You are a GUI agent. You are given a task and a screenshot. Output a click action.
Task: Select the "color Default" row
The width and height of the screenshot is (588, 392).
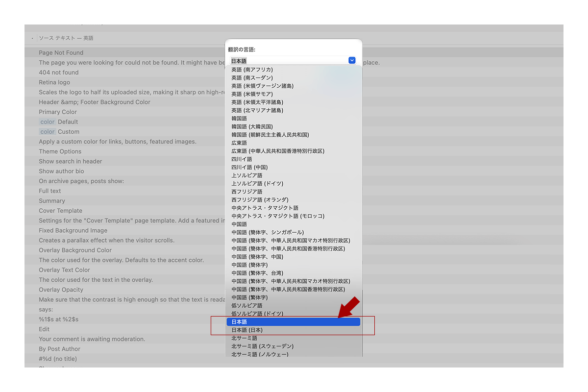coord(59,122)
